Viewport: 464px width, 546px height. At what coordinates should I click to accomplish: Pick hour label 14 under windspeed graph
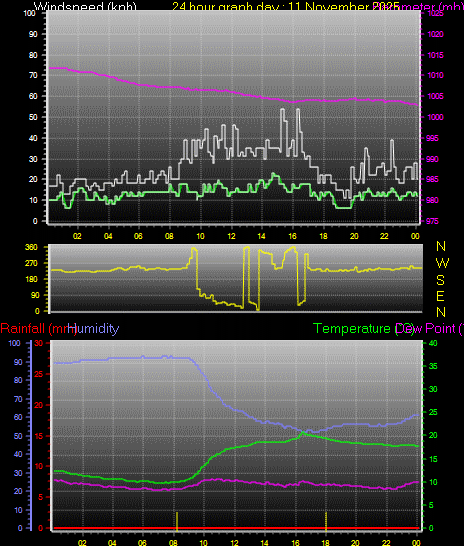pyautogui.click(x=261, y=236)
